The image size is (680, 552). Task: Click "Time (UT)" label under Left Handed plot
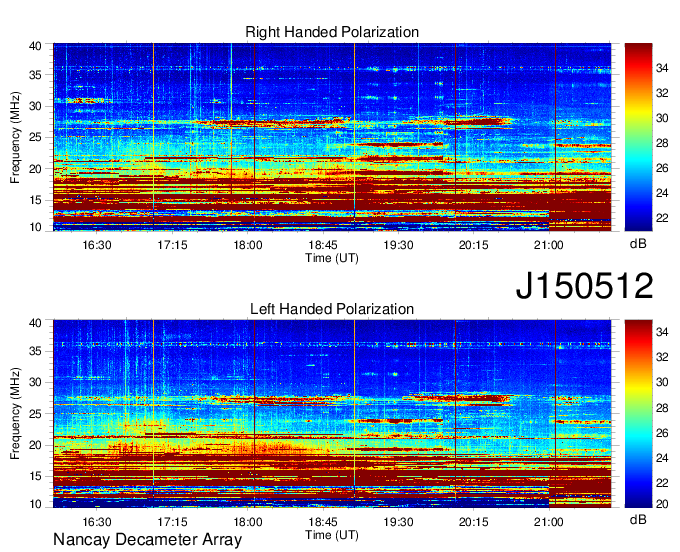[332, 535]
